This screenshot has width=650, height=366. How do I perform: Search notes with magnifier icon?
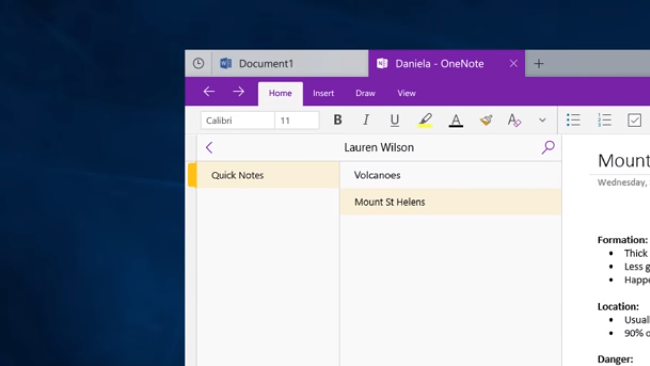[x=548, y=147]
